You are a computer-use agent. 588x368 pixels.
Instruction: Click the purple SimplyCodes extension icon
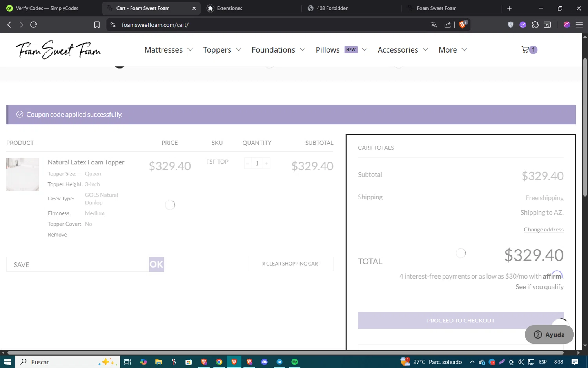pyautogui.click(x=523, y=25)
